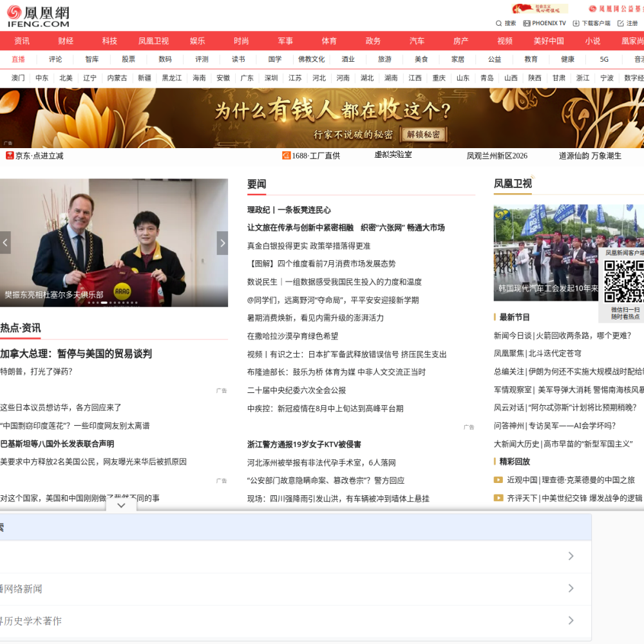Expand the collapse chevron above the bottom panel
The height and width of the screenshot is (644, 644).
tap(121, 505)
